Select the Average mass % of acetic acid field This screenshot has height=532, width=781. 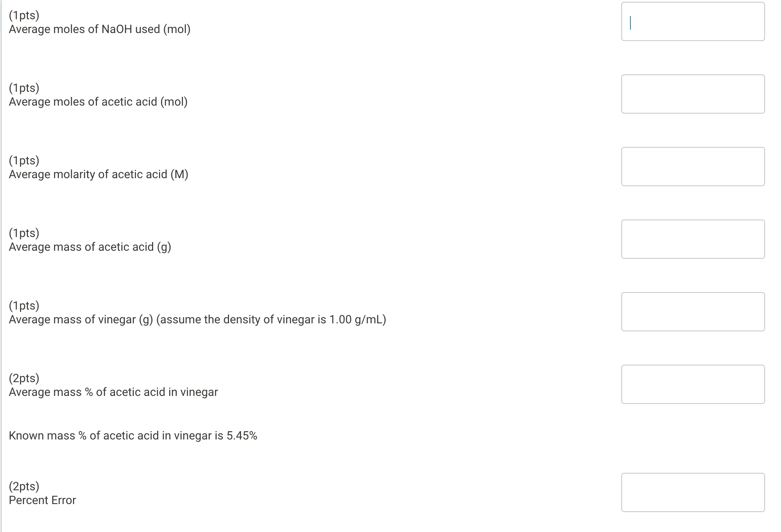click(692, 384)
